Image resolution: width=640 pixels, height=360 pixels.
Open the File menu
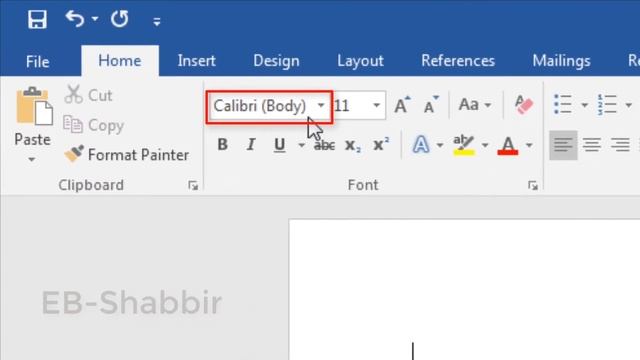coord(38,62)
